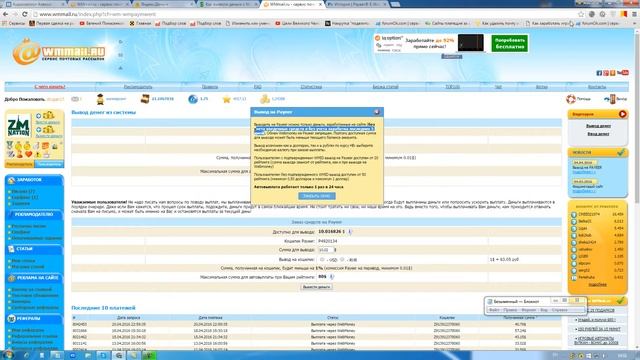Image resolution: width=640 pixels, height=360 pixels.
Task: Click the YouTube social icon
Action: [623, 73]
